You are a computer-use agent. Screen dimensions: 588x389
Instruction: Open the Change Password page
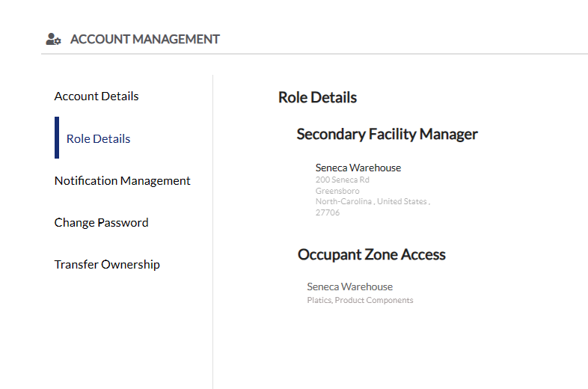point(101,223)
